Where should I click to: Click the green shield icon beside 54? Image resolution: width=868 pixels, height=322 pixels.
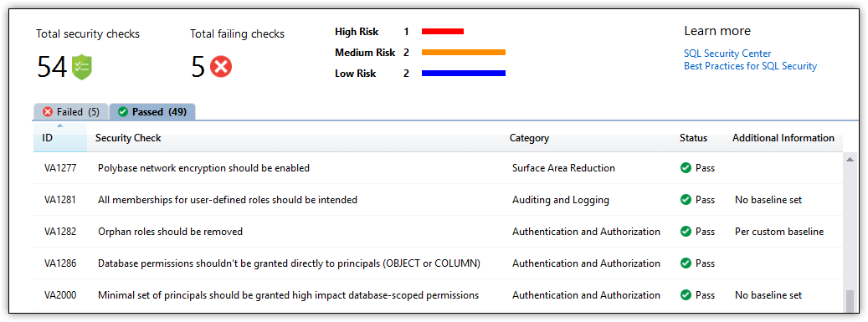[81, 67]
